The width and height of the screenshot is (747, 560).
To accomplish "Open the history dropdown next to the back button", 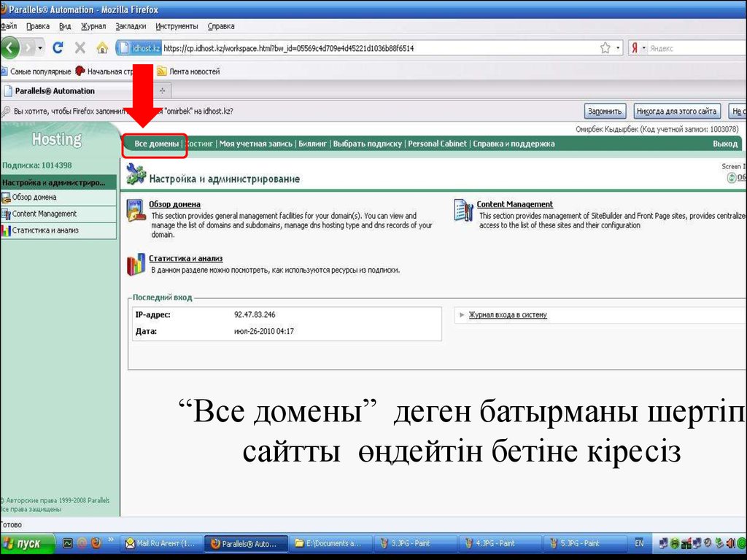I will pyautogui.click(x=39, y=48).
